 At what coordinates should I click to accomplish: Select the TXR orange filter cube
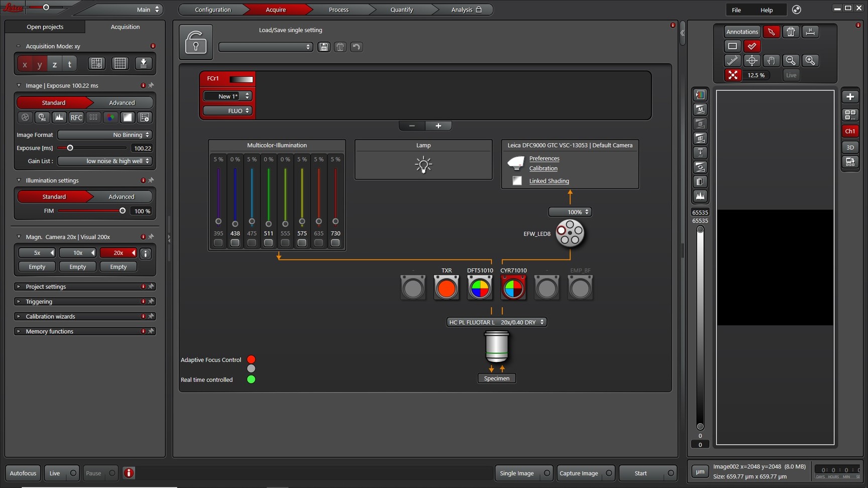[446, 289]
